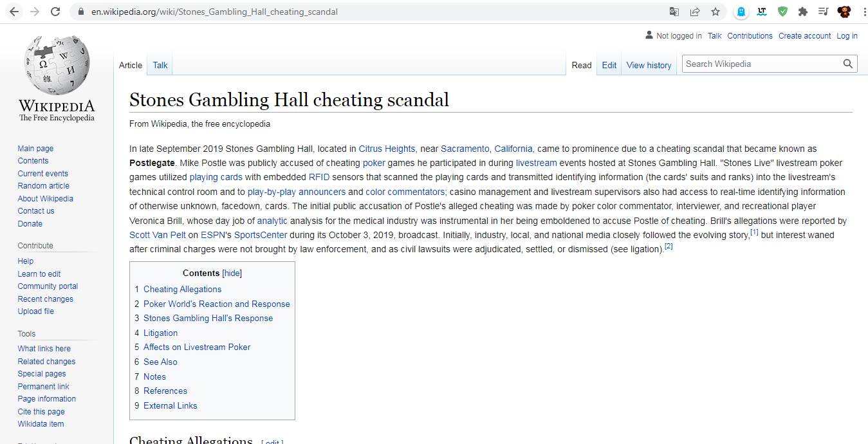Jump to Stones Gambling Hall's Response section
The width and height of the screenshot is (868, 444).
tap(208, 319)
